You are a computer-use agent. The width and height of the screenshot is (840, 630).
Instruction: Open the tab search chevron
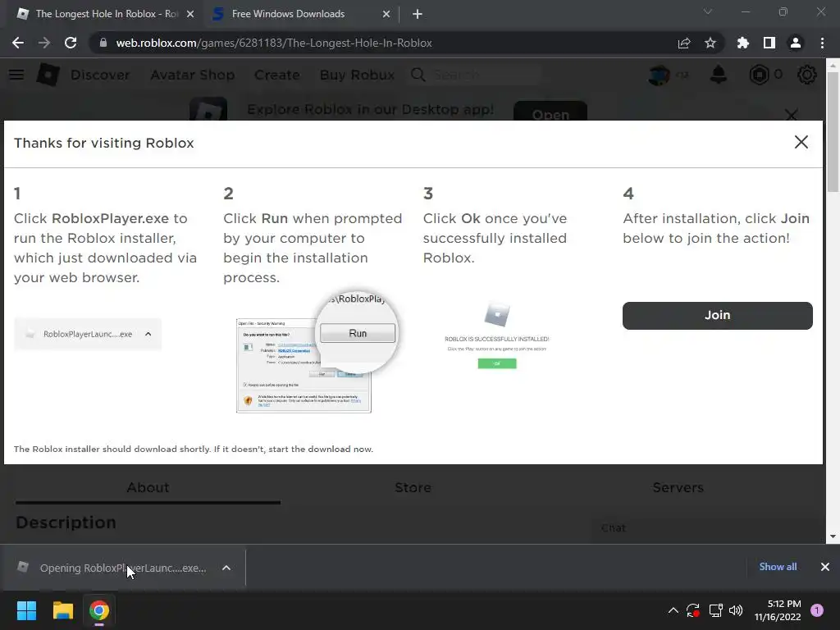(x=708, y=11)
